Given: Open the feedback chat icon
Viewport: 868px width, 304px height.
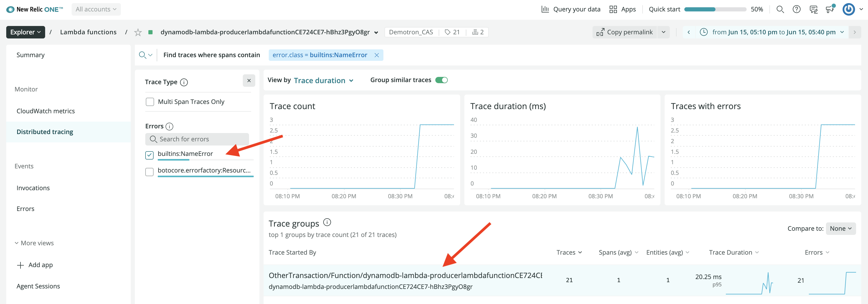Looking at the screenshot, I should coord(814,9).
